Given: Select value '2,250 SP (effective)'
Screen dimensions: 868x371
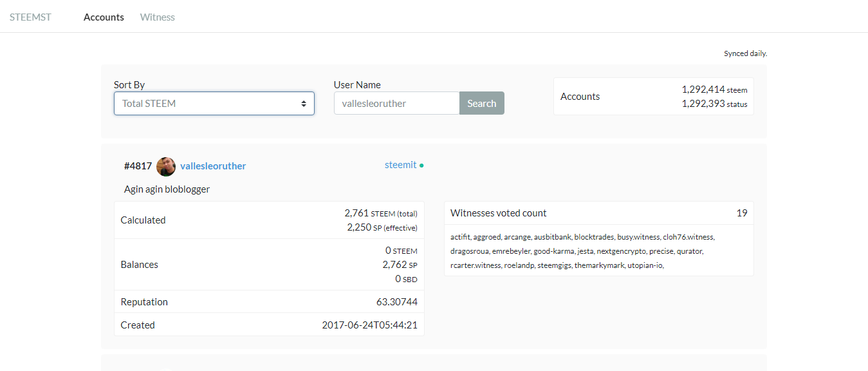Looking at the screenshot, I should [382, 227].
